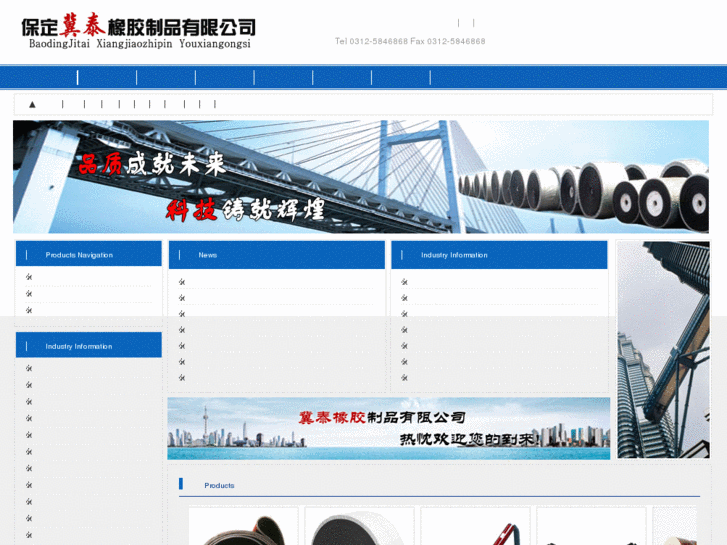Viewport: 727px width, 545px height.
Task: Click the Products section heading
Action: point(219,486)
